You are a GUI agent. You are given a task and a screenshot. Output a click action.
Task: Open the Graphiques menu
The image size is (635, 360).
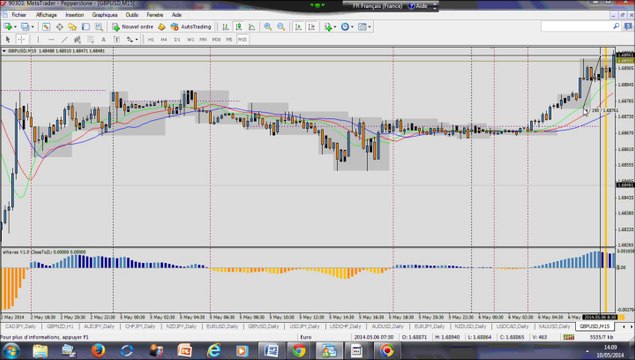pos(104,15)
